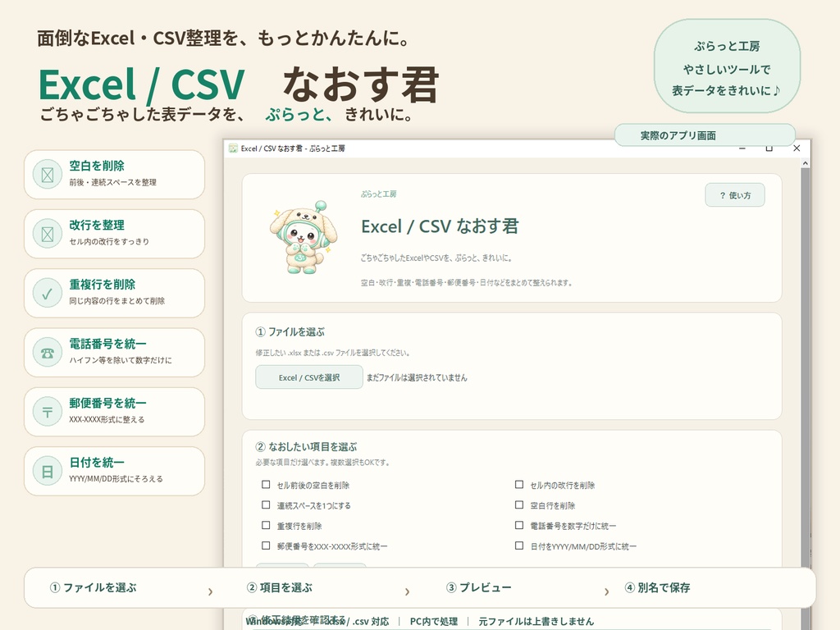Screen dimensions: 840x630
Task: Click chevron after 項目を選ぶ step
Action: tap(407, 591)
